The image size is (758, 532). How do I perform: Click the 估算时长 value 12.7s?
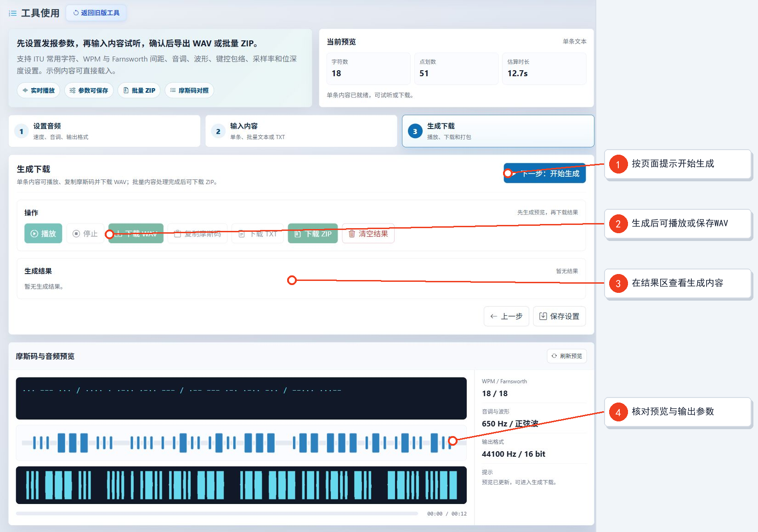(517, 73)
